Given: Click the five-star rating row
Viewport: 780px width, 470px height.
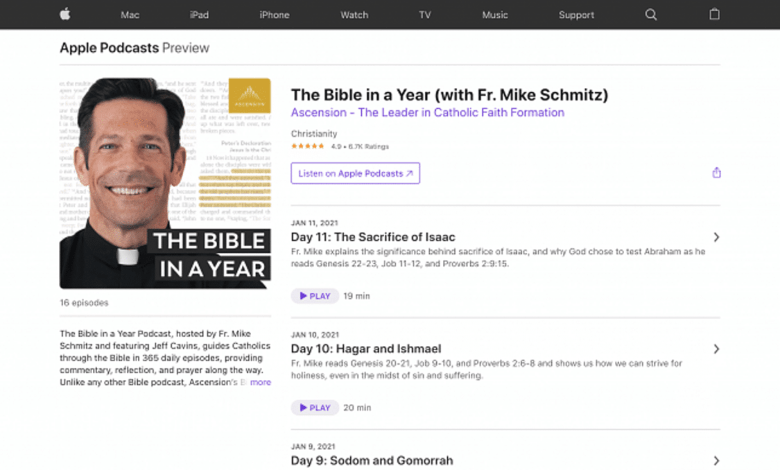Looking at the screenshot, I should coord(308,146).
